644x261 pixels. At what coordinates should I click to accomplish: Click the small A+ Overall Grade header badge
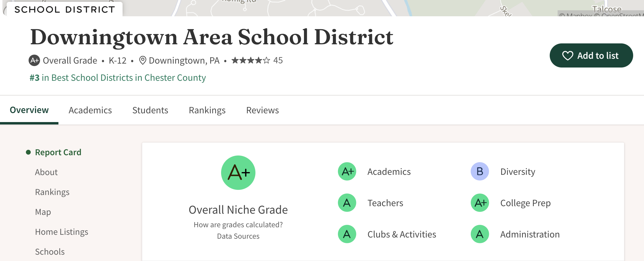[x=34, y=61]
